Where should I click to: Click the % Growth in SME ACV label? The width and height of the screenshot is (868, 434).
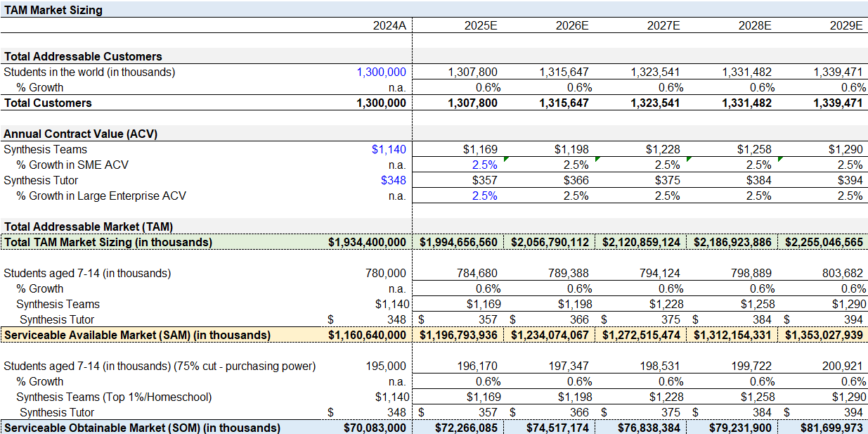pos(72,165)
